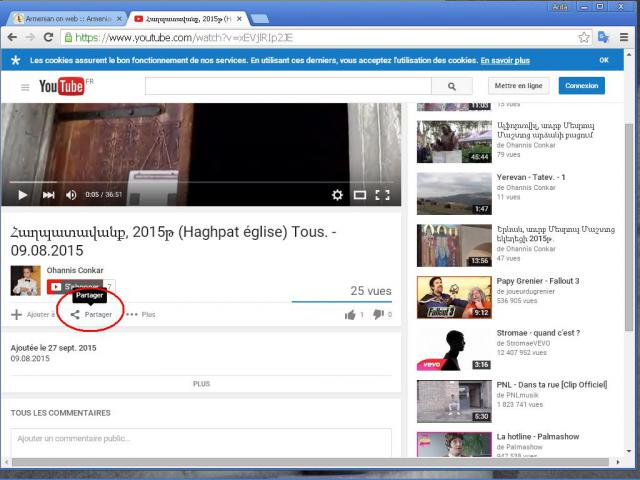Open Yerevan - Tatev. - 1 video title
The width and height of the screenshot is (640, 480).
[531, 177]
